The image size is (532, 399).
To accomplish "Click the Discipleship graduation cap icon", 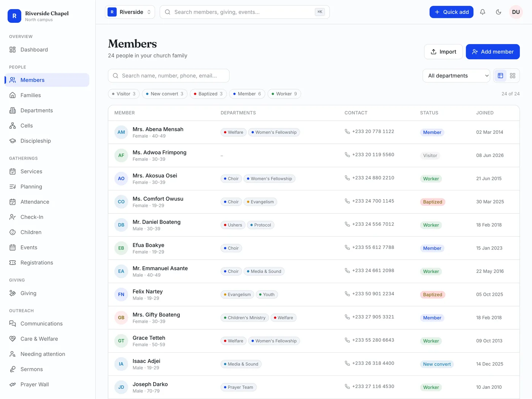I will point(13,141).
